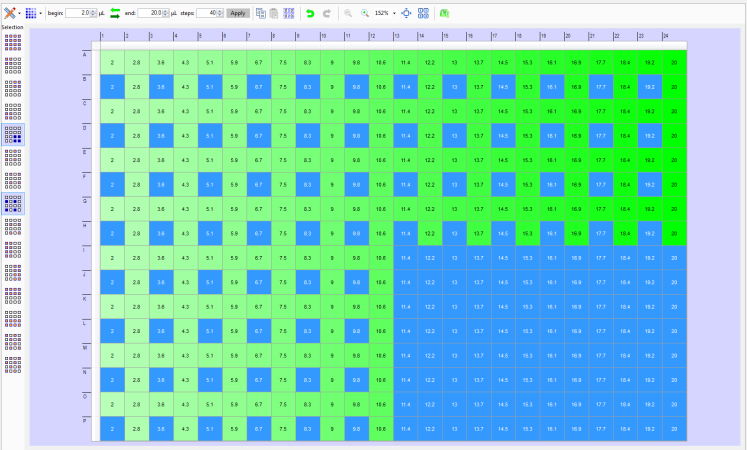Click column header 12
The width and height of the screenshot is (747, 450).
pyautogui.click(x=381, y=38)
